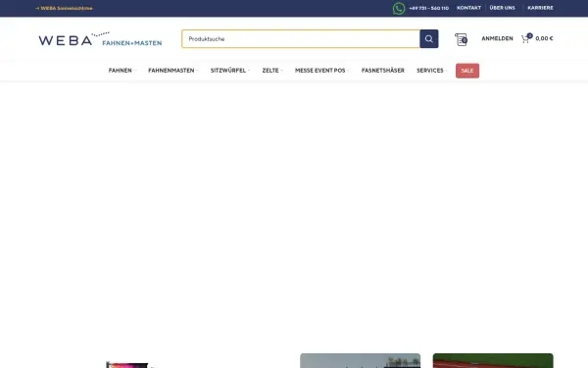588x368 pixels.
Task: Open the quote request list icon
Action: click(461, 39)
